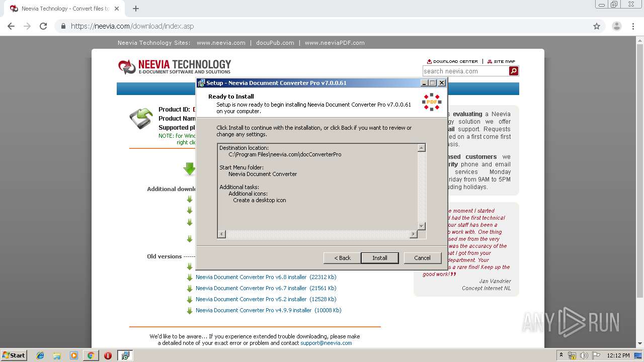Click the Setup dialog title bar icon
This screenshot has width=644, height=362.
[201, 83]
